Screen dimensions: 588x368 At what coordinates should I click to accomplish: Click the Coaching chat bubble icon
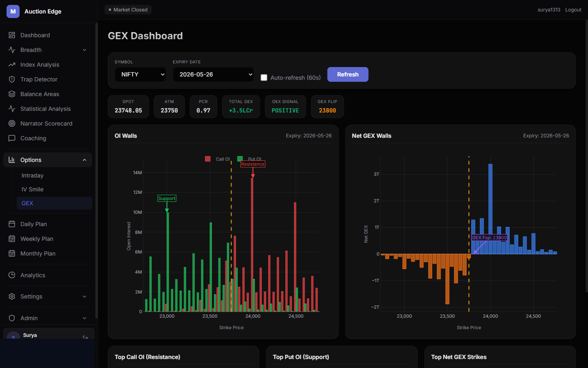coord(12,138)
